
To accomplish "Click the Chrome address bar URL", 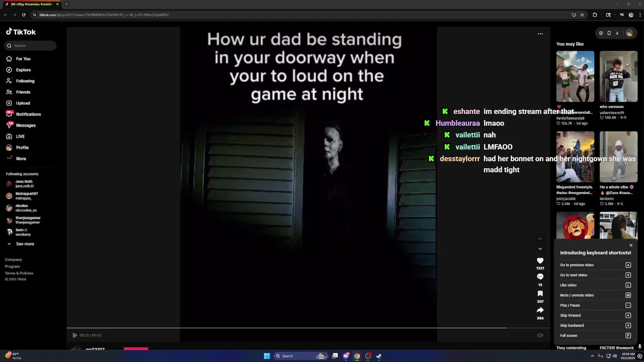I will pyautogui.click(x=104, y=15).
